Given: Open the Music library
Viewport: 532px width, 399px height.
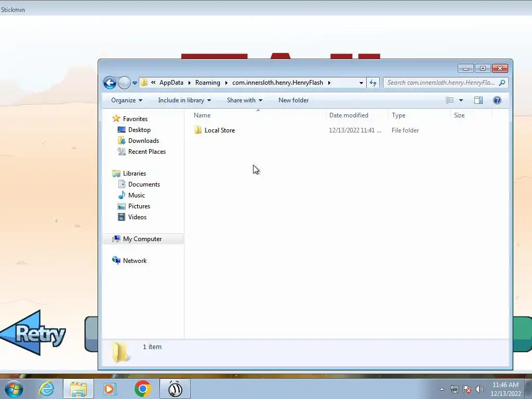Looking at the screenshot, I should tap(137, 195).
